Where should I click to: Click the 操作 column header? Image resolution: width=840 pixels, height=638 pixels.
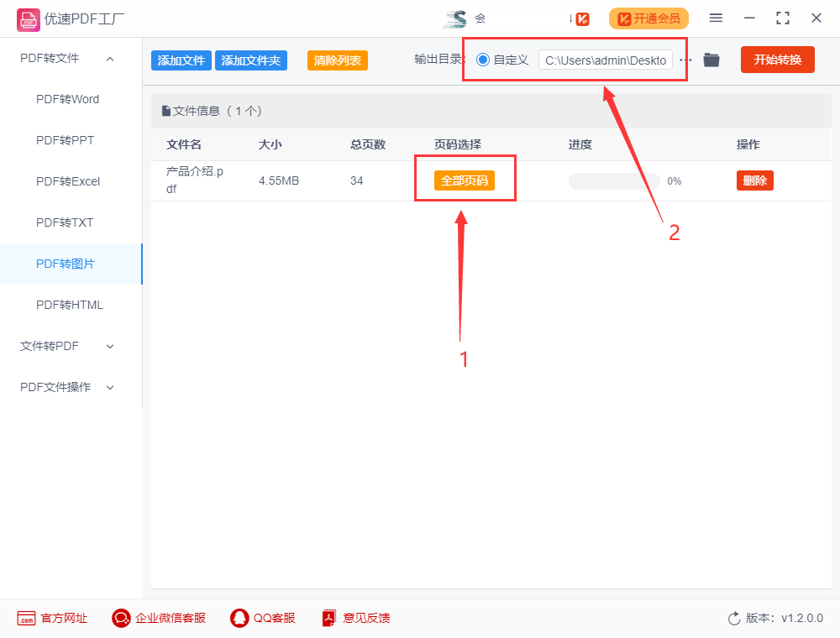pyautogui.click(x=748, y=144)
